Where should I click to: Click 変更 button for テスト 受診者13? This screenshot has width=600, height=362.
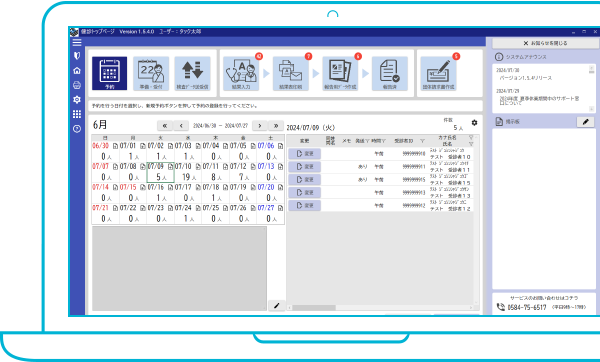304,192
